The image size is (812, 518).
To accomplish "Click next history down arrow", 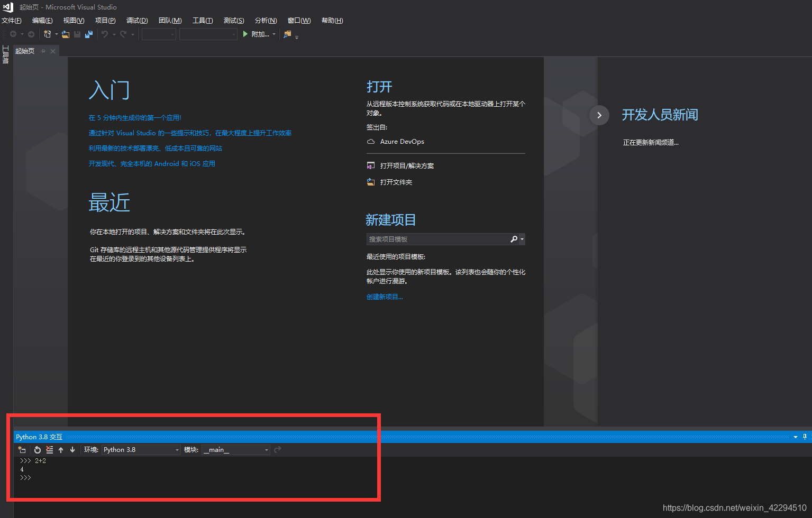I will click(x=72, y=450).
